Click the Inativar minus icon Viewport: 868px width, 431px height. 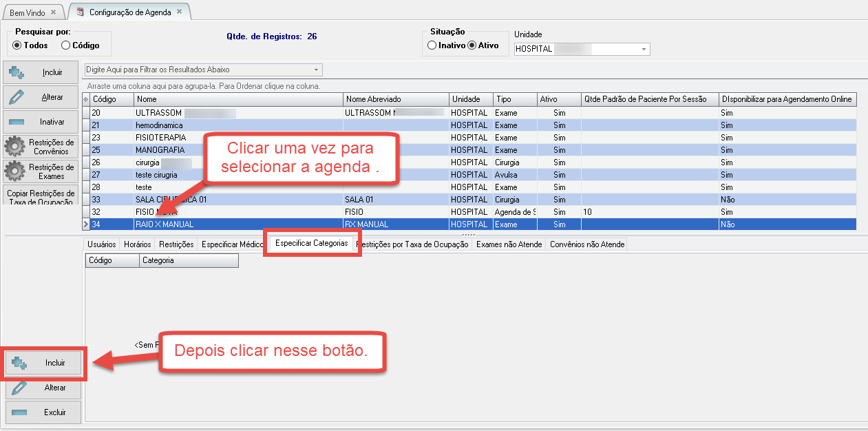point(17,122)
